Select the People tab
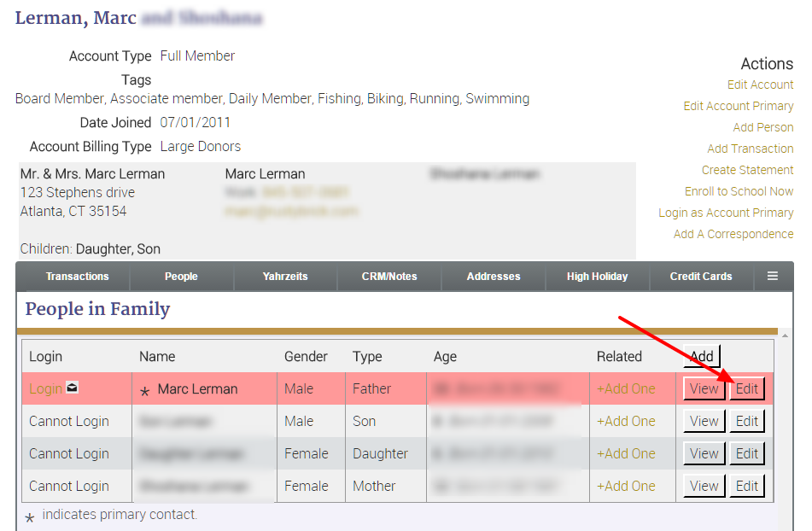Image resolution: width=812 pixels, height=531 pixels. tap(181, 276)
